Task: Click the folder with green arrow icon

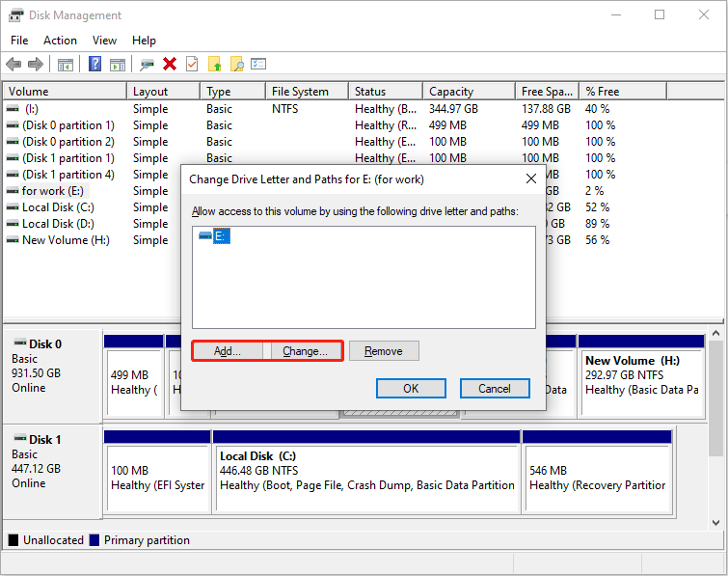Action: (x=214, y=64)
